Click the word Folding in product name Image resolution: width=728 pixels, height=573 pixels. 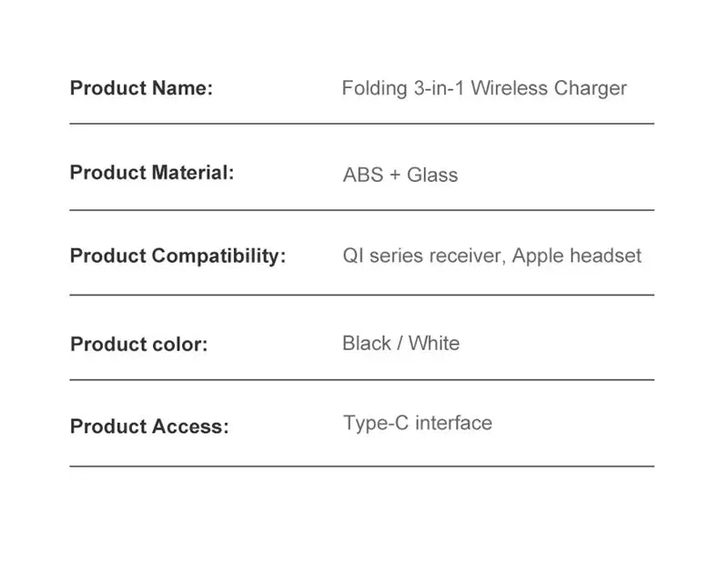pos(375,88)
